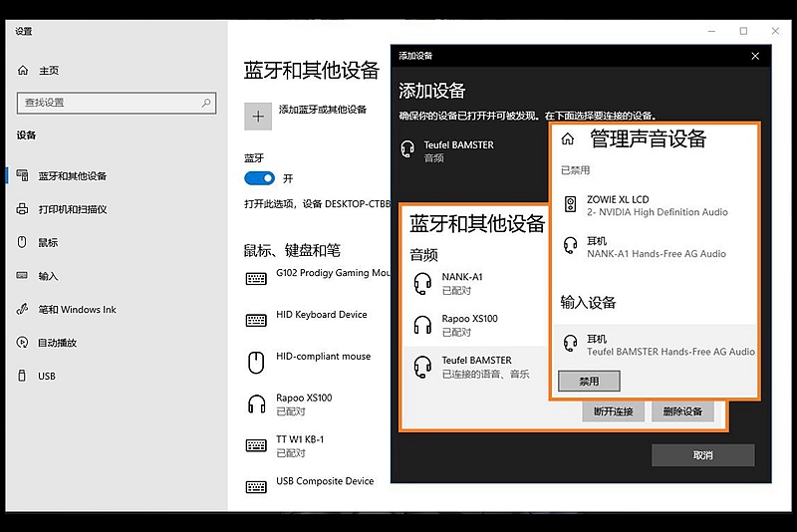797x532 pixels.
Task: Toggle the 蓝牙 Bluetooth switch off
Action: 259,178
